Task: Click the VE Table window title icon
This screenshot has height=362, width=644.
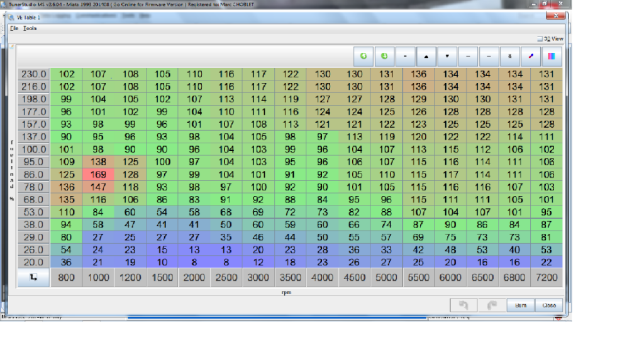Action: (11, 17)
